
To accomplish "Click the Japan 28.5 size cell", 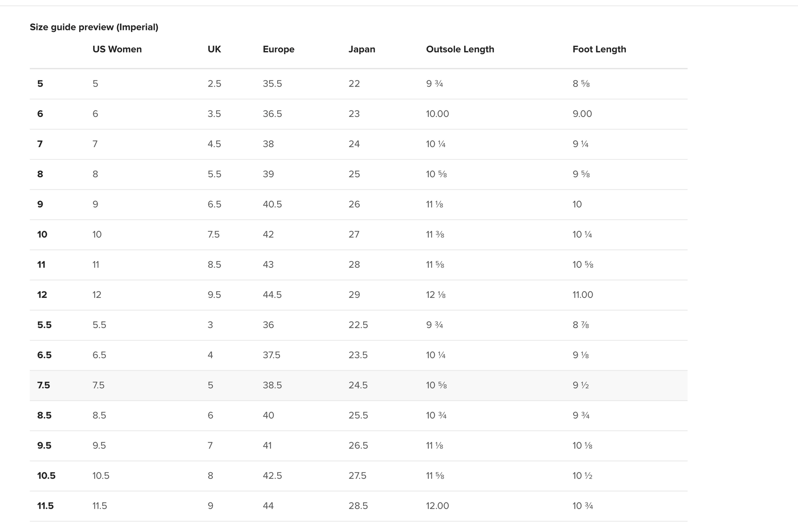I will (358, 506).
